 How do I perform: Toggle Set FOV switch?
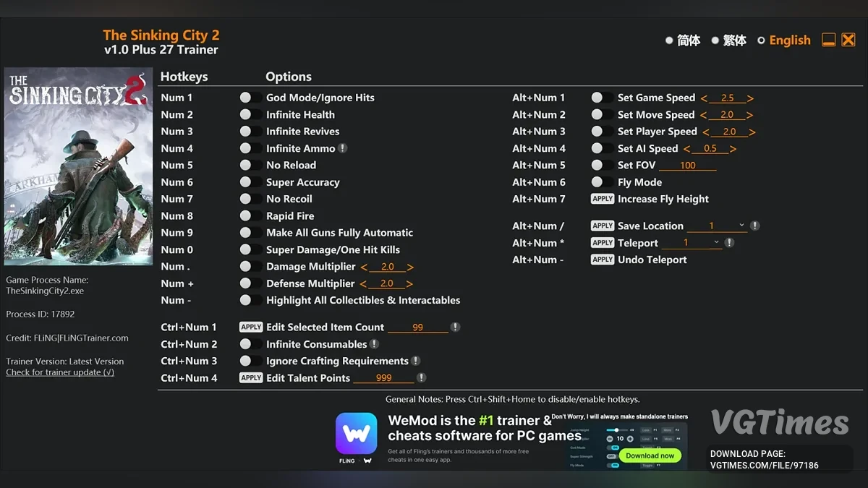pos(602,165)
